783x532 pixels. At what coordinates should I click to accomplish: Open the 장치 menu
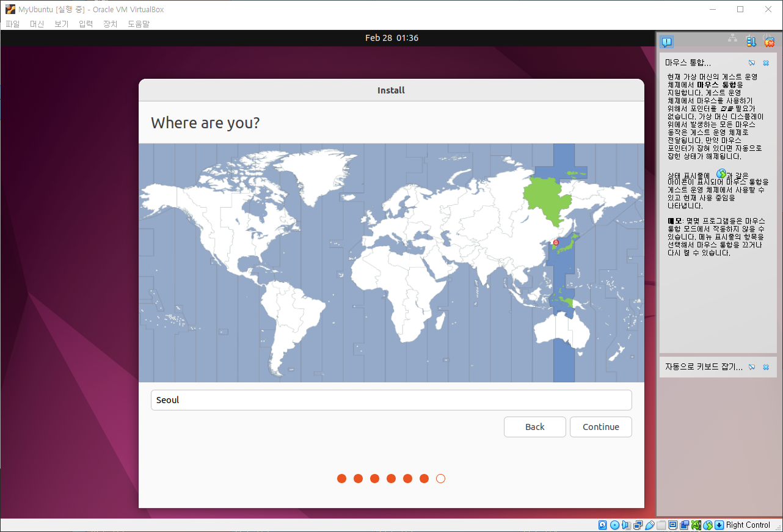(110, 24)
